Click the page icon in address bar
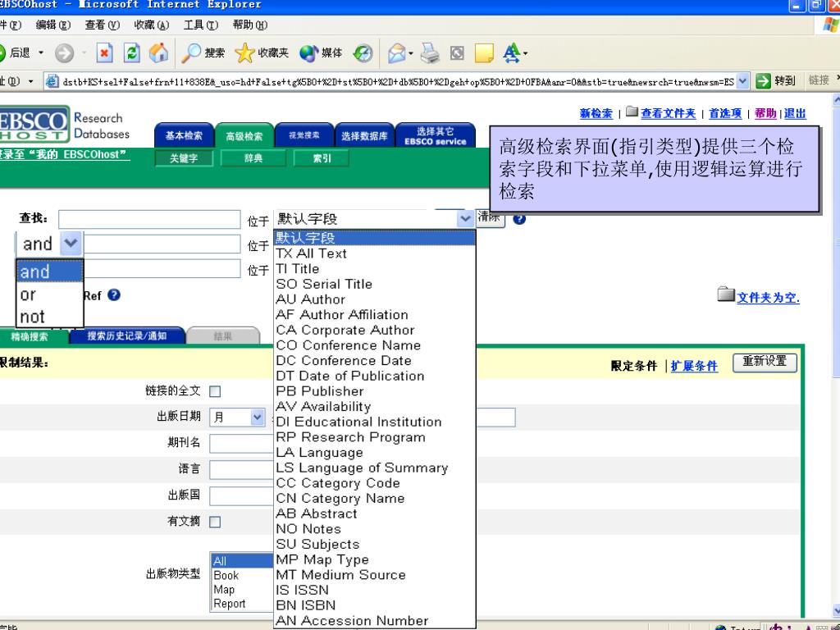 [x=52, y=81]
